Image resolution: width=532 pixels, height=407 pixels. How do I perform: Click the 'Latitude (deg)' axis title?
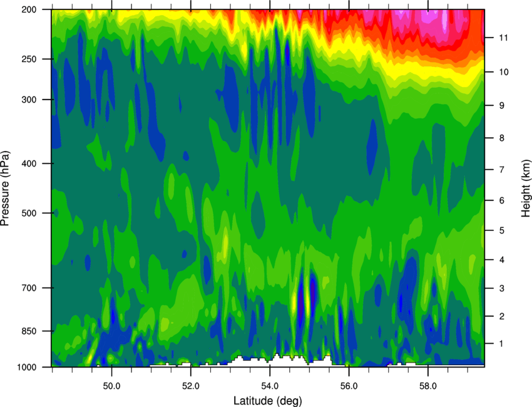267,401
